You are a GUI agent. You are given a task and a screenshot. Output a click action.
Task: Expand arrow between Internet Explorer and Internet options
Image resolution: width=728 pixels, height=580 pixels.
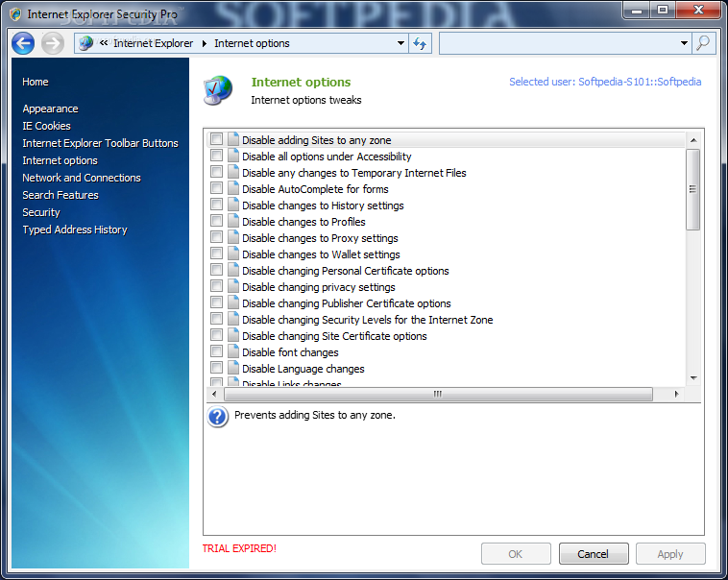point(205,43)
